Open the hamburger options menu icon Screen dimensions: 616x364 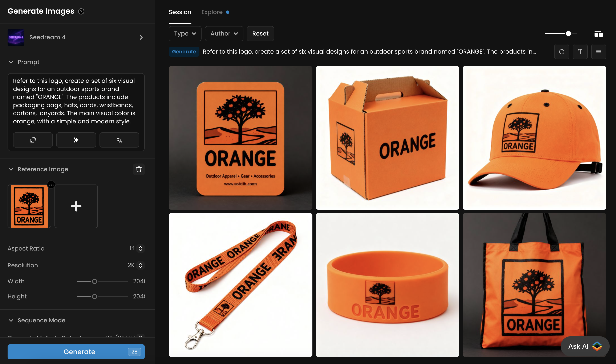599,52
